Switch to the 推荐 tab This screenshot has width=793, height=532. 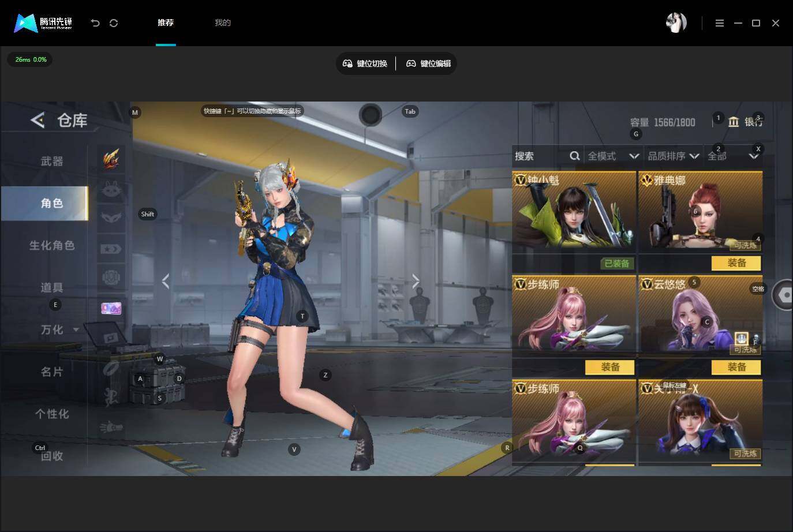[166, 23]
